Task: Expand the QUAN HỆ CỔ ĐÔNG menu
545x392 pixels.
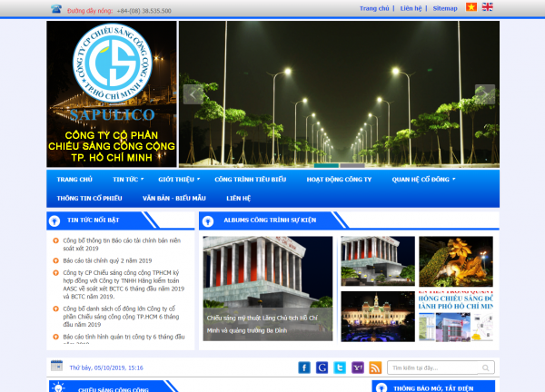Action: pos(423,180)
